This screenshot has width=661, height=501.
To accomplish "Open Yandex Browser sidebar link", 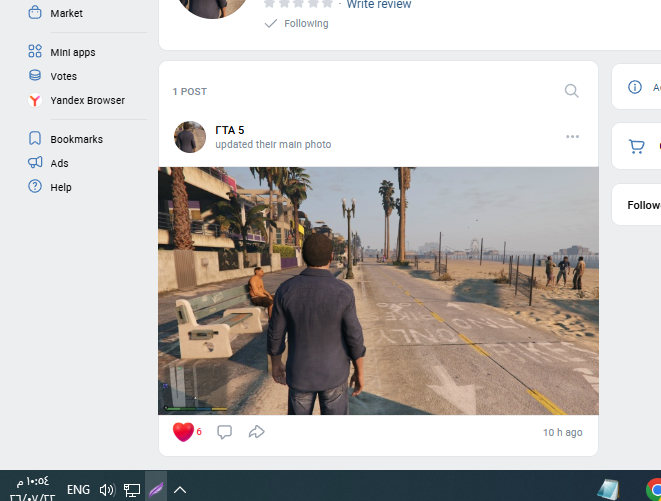I will pos(87,100).
